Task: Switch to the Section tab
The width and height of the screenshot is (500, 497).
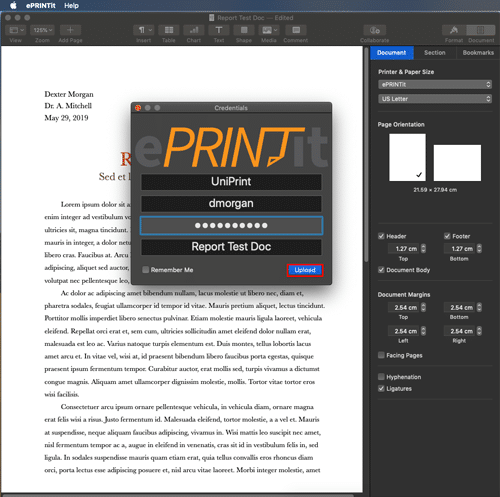Action: click(435, 53)
